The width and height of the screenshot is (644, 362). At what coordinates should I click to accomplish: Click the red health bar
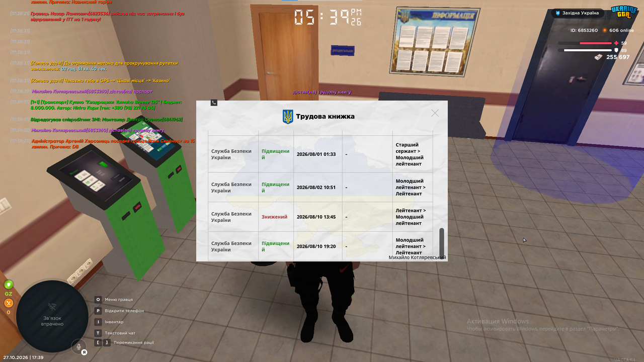pyautogui.click(x=595, y=43)
